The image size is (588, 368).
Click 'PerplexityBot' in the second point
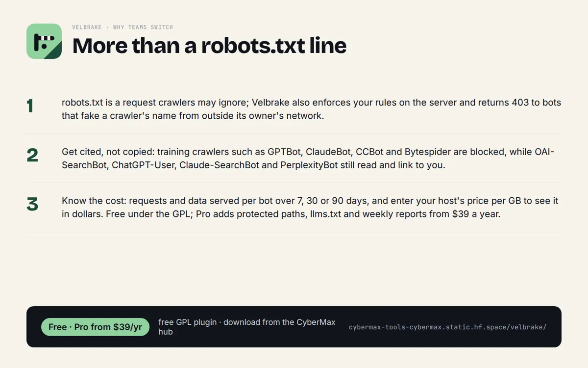point(309,165)
